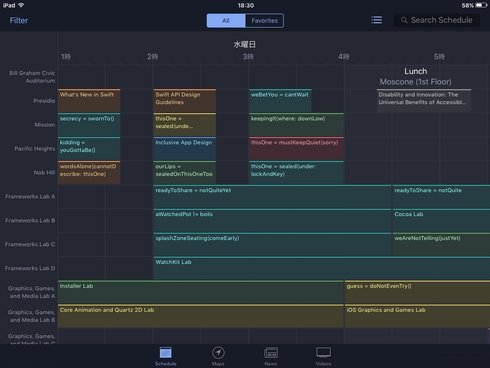This screenshot has width=490, height=368.
Task: Select Graphics, Games, and Media Lab A label
Action: [x=32, y=292]
